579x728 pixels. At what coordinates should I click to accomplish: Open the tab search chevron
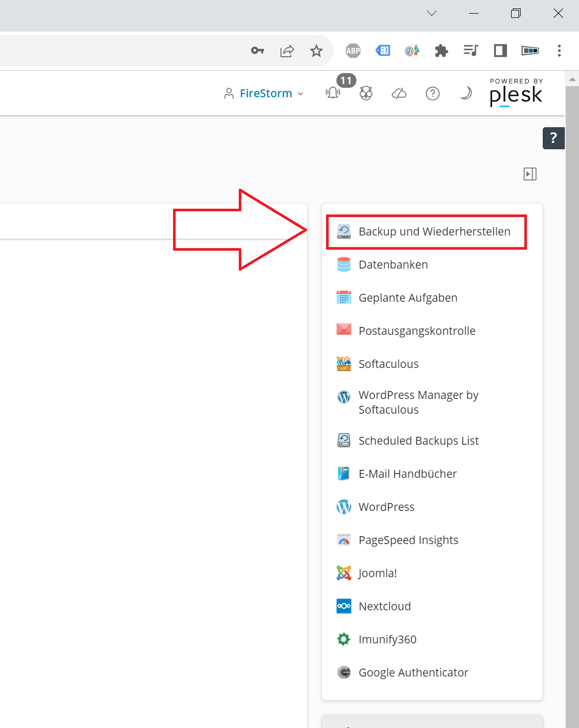(x=432, y=13)
